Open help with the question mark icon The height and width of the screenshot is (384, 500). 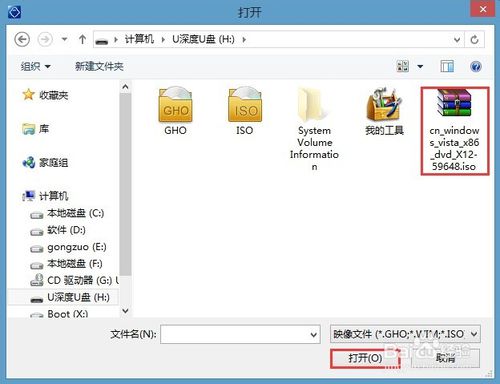tap(475, 66)
